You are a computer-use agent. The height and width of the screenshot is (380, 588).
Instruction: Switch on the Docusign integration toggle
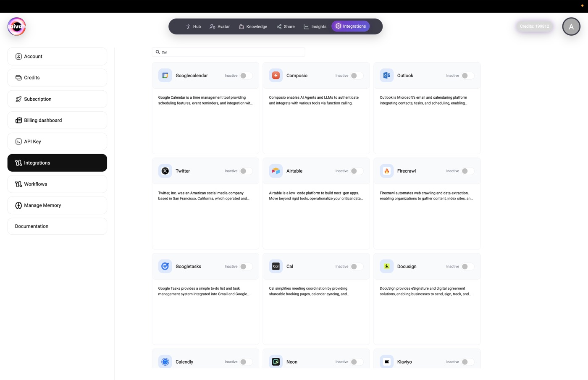[x=468, y=267]
